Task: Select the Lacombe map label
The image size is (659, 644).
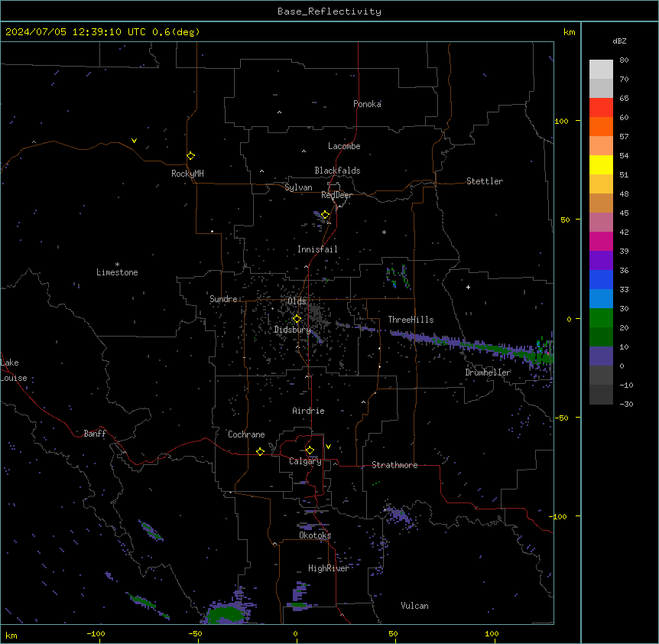Action: click(x=344, y=146)
